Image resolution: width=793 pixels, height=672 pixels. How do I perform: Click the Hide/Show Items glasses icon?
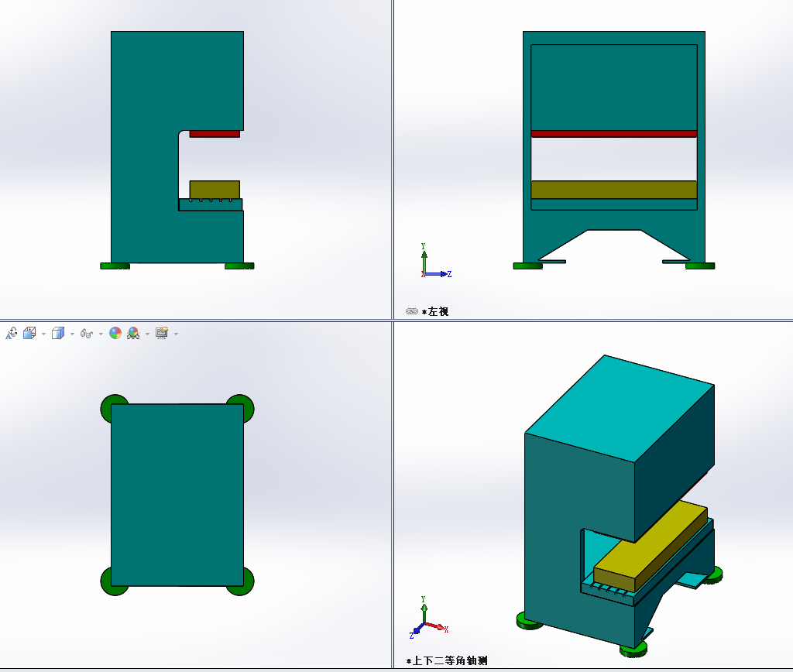(x=87, y=333)
